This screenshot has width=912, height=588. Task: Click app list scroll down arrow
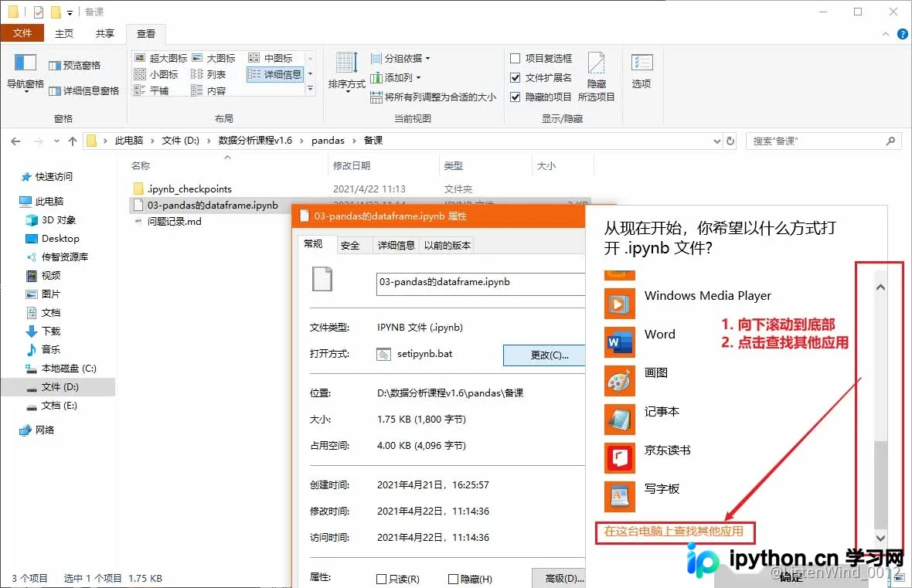(880, 538)
